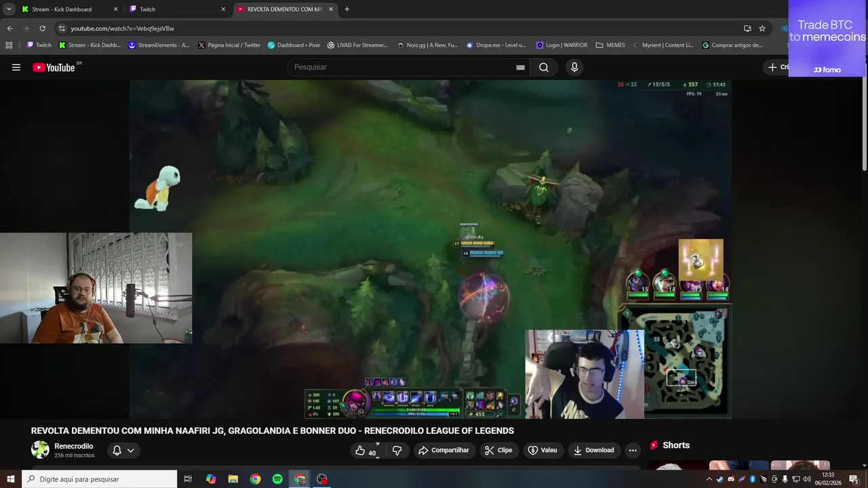The image size is (868, 488).
Task: Open the on-screen keyboard in search box
Action: pyautogui.click(x=520, y=67)
